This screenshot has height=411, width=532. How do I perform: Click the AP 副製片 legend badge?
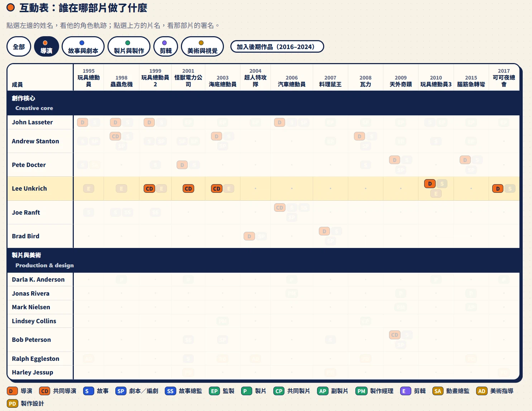coord(323,391)
